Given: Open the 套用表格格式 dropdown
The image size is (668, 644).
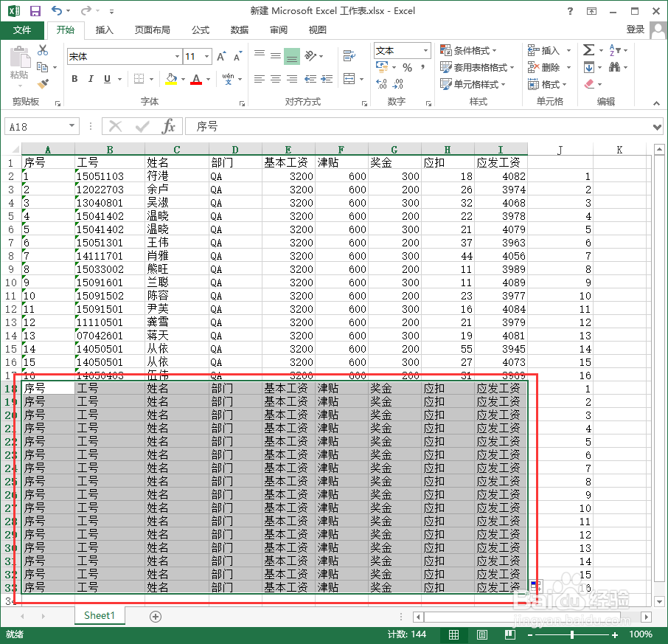Looking at the screenshot, I should point(477,67).
